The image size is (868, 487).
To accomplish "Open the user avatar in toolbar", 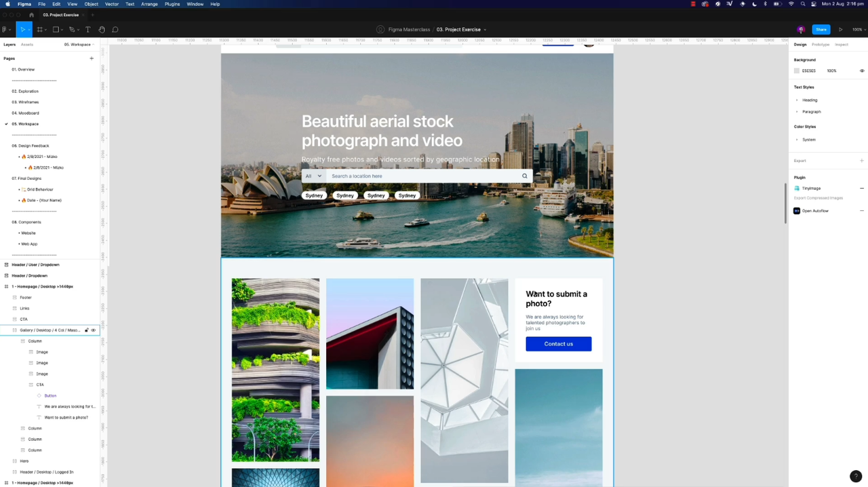I will (801, 29).
